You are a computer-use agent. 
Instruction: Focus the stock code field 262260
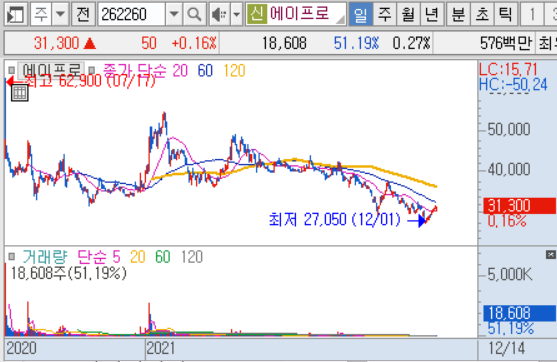click(131, 15)
